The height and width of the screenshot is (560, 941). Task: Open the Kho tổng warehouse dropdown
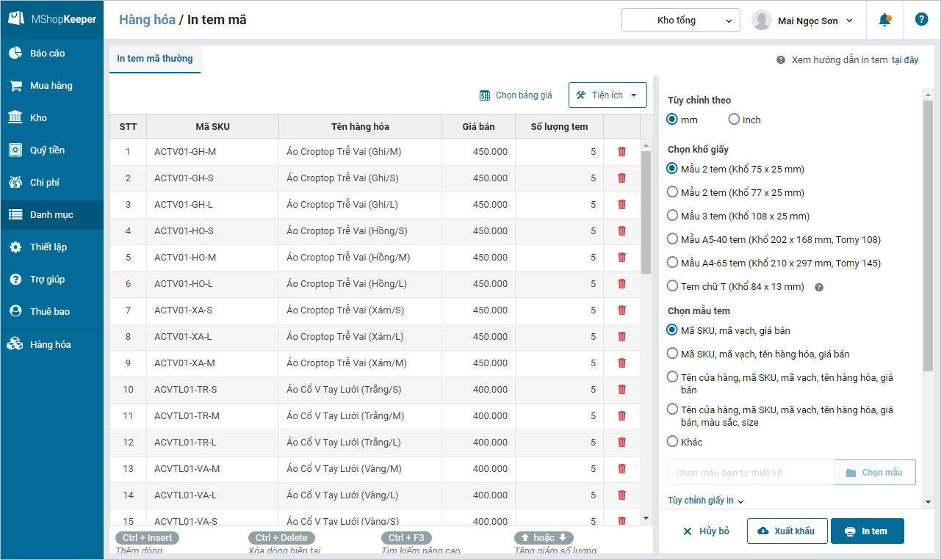pyautogui.click(x=681, y=21)
